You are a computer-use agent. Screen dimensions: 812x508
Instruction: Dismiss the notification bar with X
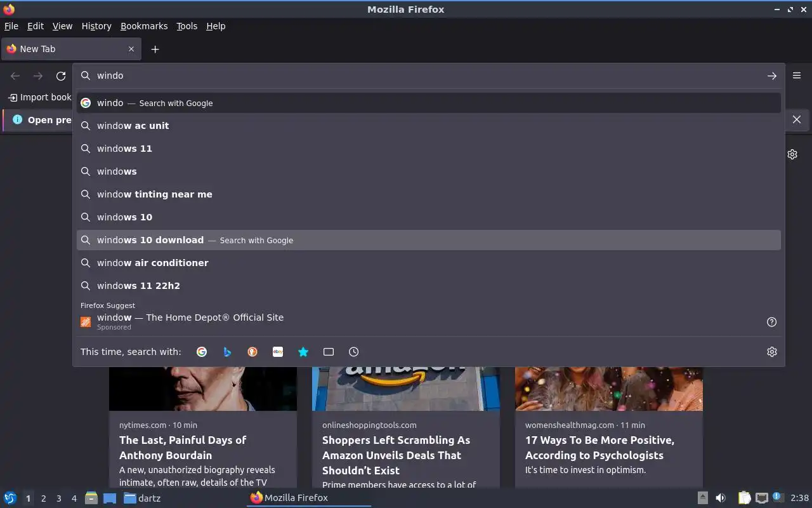(x=797, y=119)
